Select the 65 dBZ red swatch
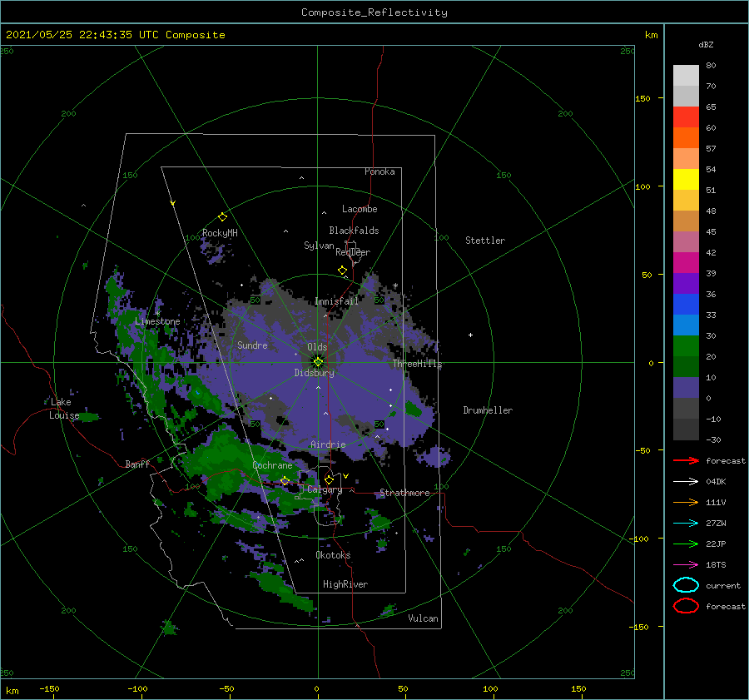749x700 pixels. click(x=686, y=117)
